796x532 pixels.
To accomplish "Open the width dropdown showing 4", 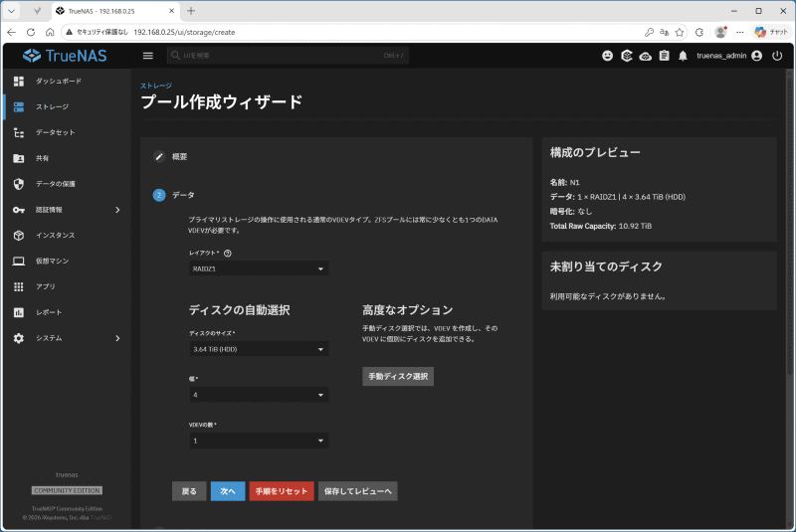I will pos(259,395).
